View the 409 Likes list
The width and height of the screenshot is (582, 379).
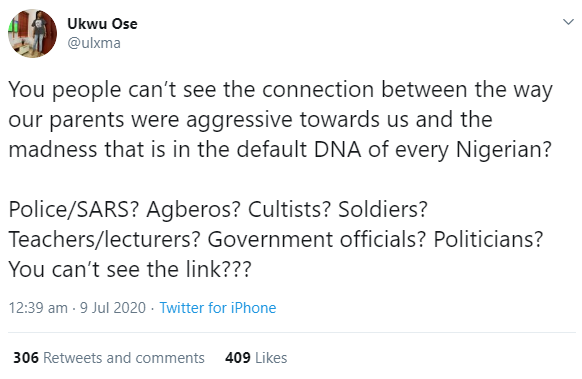pos(256,358)
